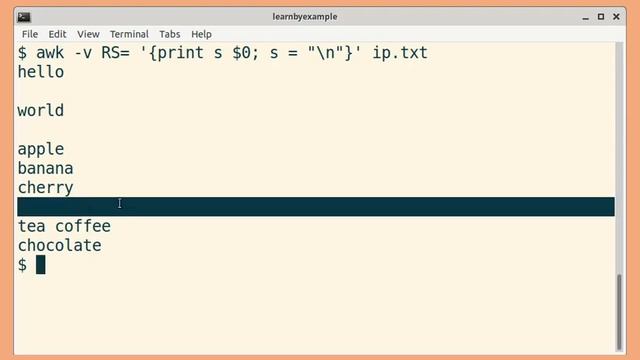Click 'awk' in the command line
Image resolution: width=640 pixels, height=360 pixels.
tap(50, 53)
